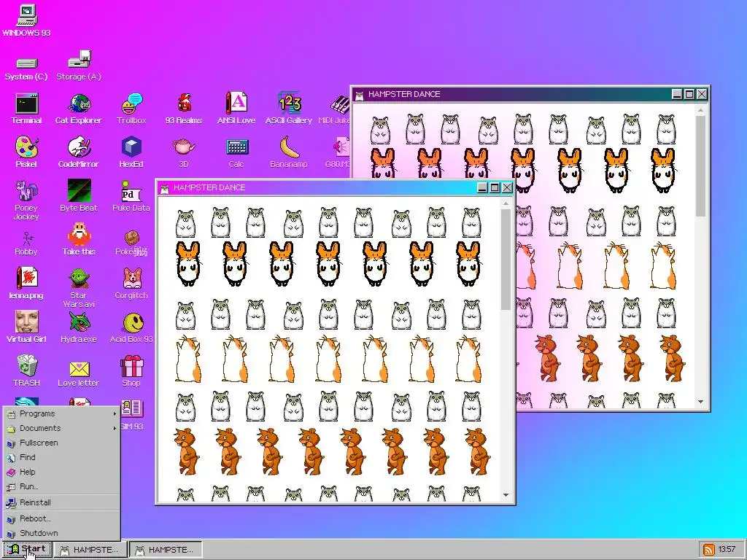Open the lenna.png image file
Viewport: 747px width, 560px height.
26,283
